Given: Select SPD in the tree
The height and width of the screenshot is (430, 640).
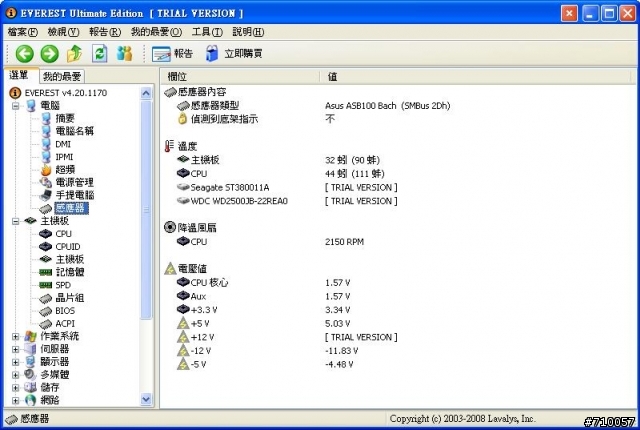Looking at the screenshot, I should 63,285.
